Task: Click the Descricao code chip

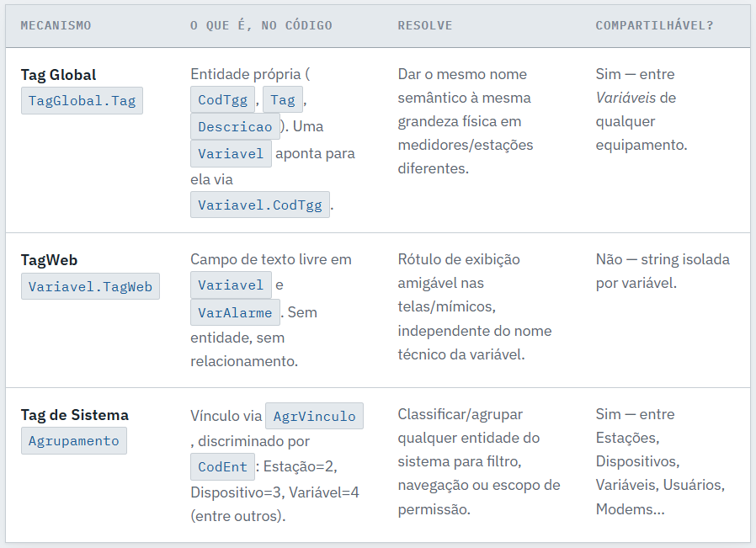Action: 235,127
